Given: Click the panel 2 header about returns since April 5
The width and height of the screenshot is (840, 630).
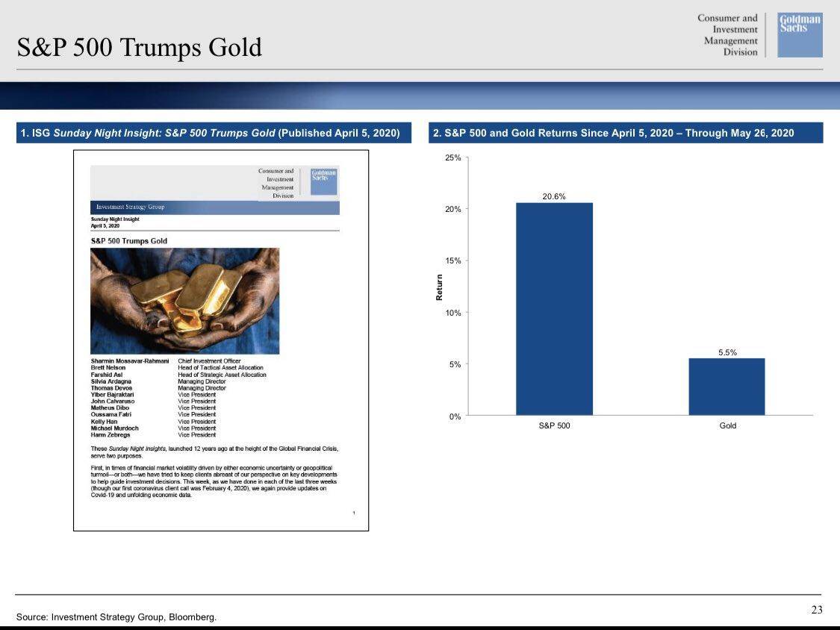Looking at the screenshot, I should click(x=626, y=133).
